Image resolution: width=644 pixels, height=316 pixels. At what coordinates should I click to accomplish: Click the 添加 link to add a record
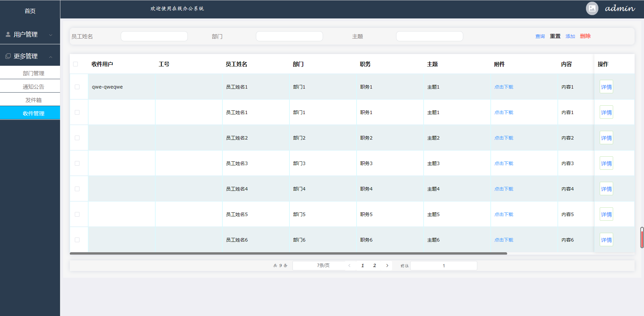(x=570, y=36)
